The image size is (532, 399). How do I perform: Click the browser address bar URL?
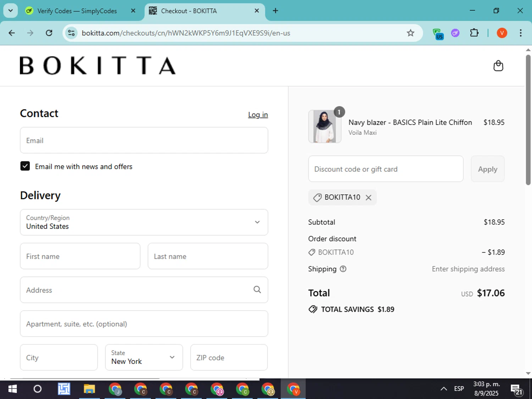tap(186, 33)
